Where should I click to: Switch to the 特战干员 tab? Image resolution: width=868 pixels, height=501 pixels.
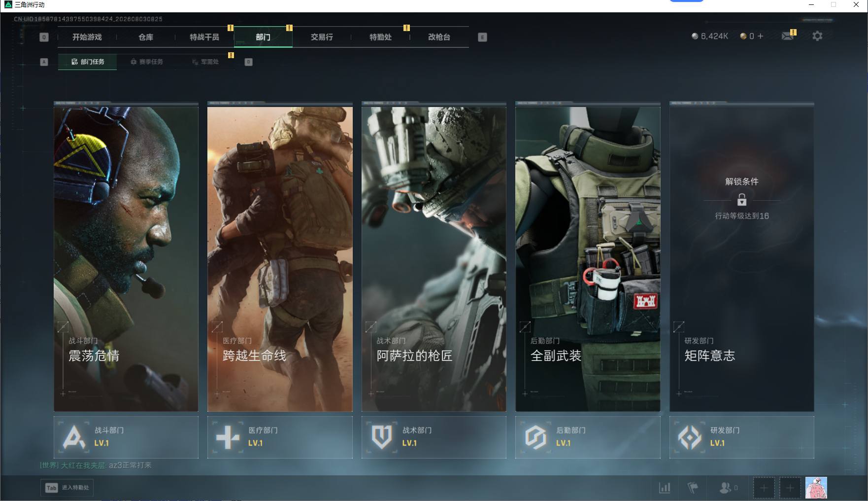pyautogui.click(x=204, y=37)
